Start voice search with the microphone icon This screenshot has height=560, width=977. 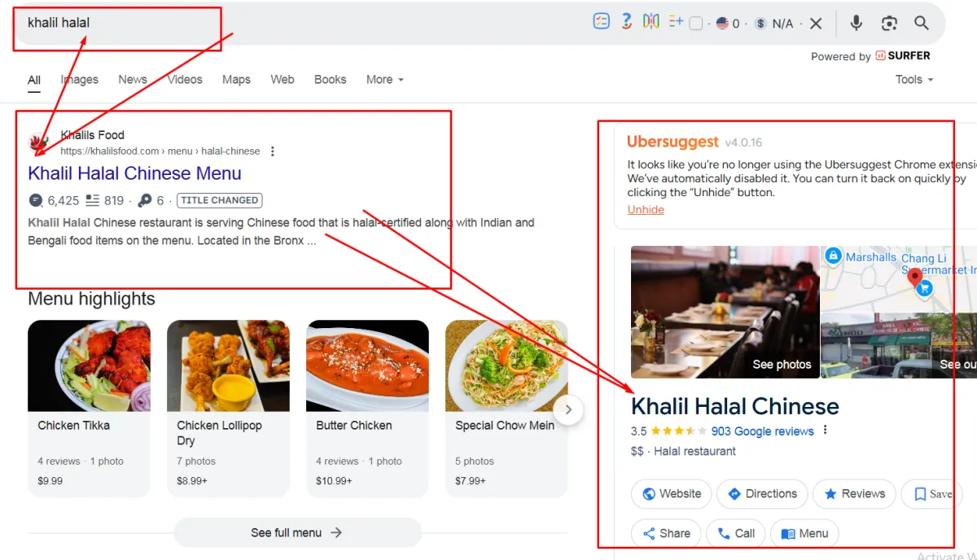(x=856, y=23)
